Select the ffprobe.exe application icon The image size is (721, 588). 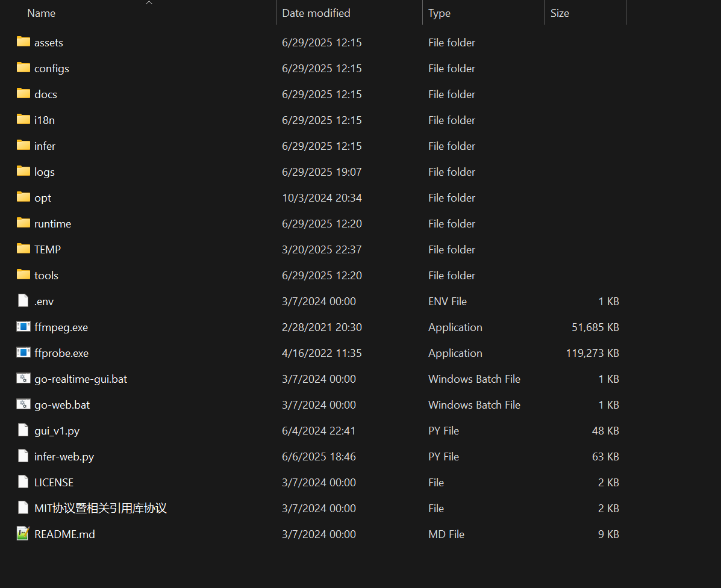(23, 353)
